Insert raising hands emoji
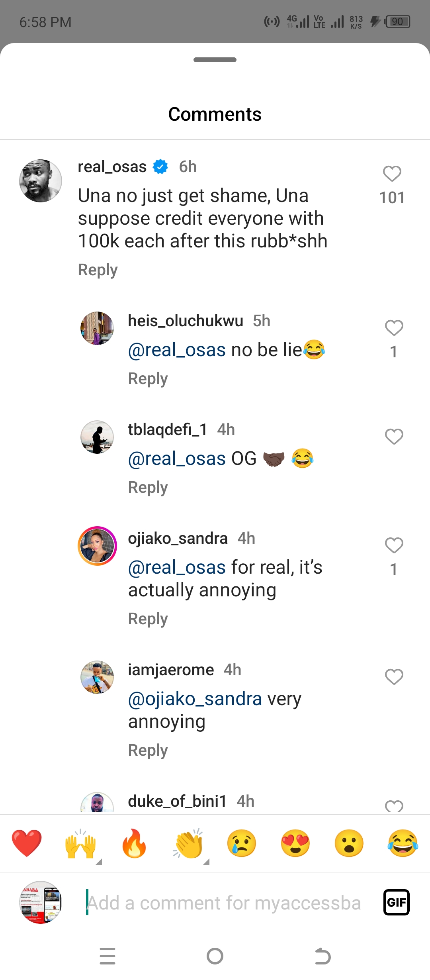430x980 pixels. 81,843
